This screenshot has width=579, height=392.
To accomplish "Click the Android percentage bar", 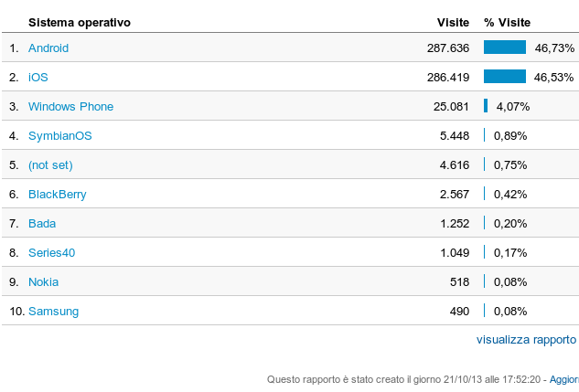I will coord(504,48).
